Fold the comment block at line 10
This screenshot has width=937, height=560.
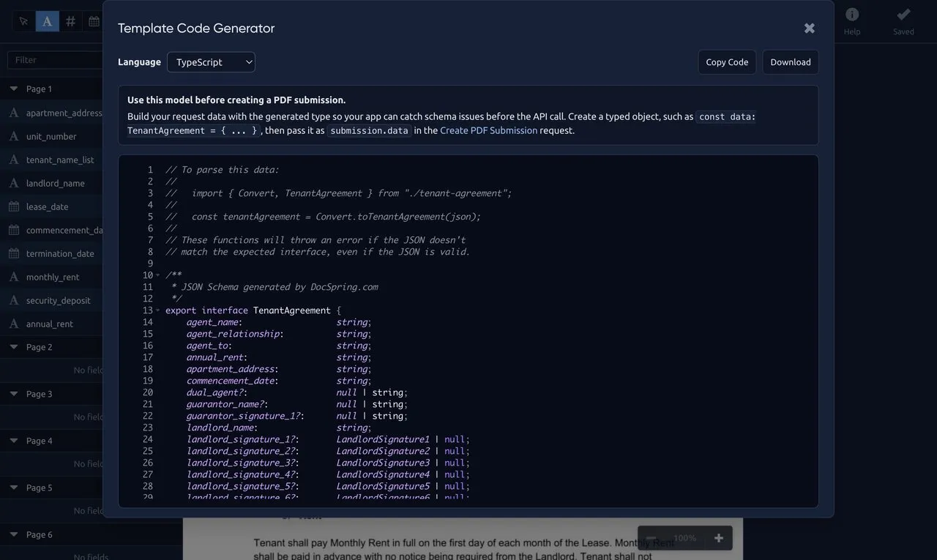point(157,275)
